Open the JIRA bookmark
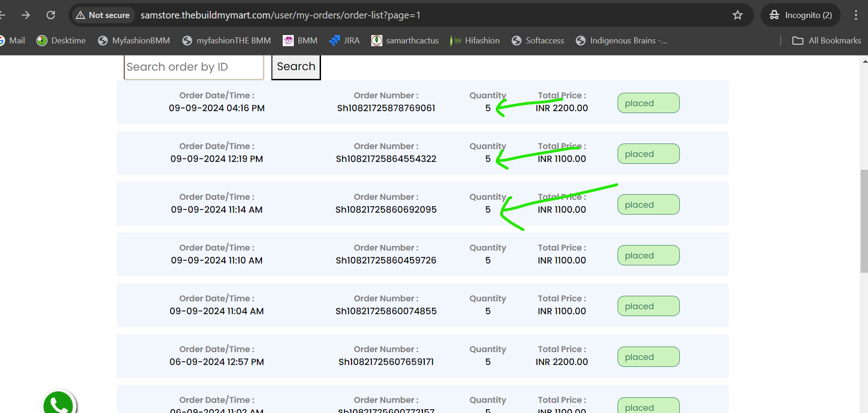Viewport: 868px width, 413px height. [x=344, y=41]
